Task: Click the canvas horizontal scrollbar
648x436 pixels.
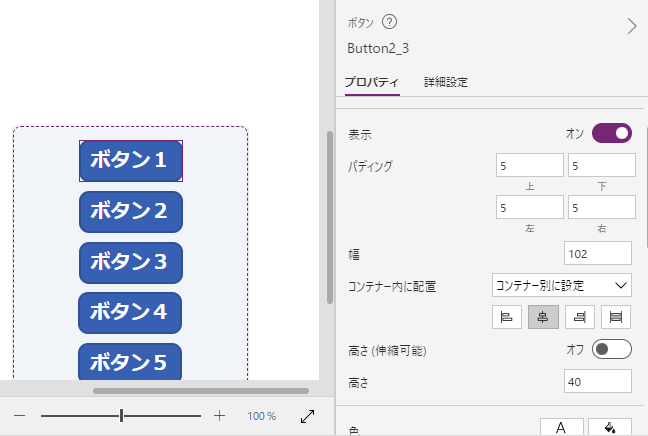Action: (201, 391)
